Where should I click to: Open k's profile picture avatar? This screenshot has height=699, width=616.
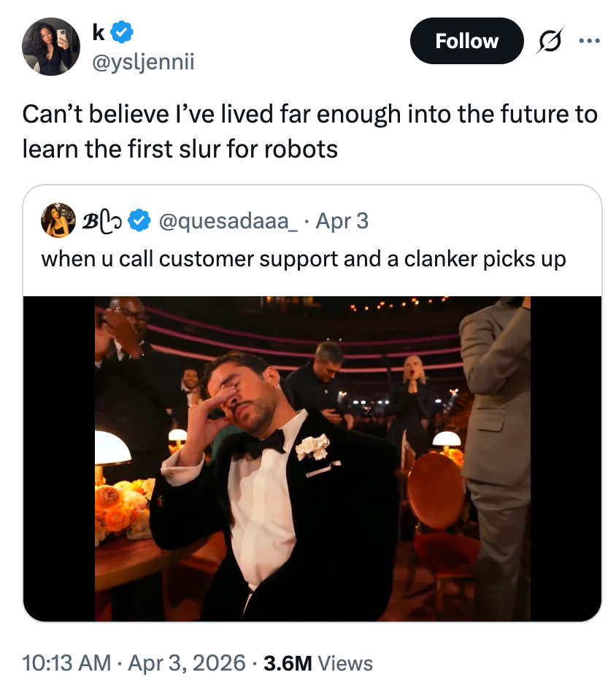click(x=51, y=47)
